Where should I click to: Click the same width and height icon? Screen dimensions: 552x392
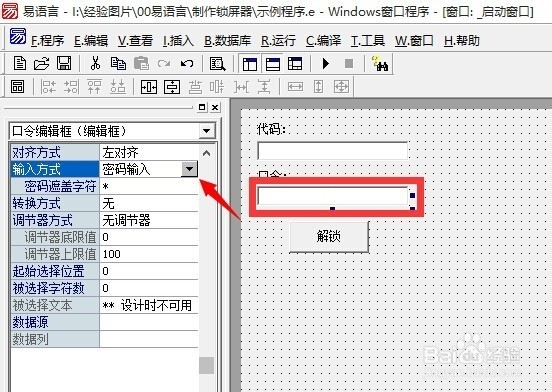point(341,87)
